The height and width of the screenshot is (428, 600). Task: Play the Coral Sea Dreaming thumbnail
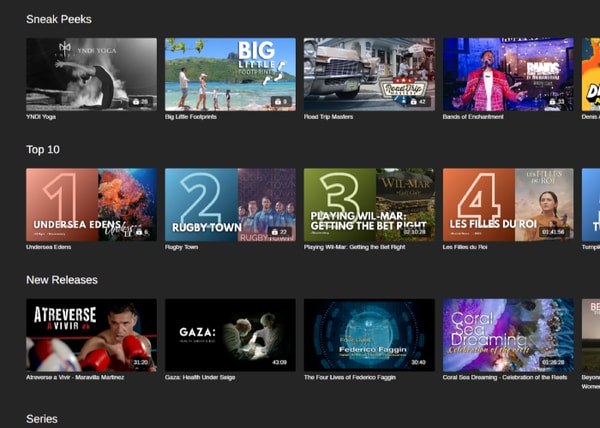pyautogui.click(x=508, y=335)
